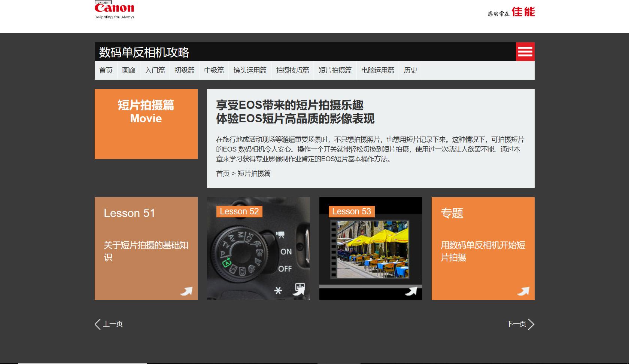Select 历史 in the navigation bar
The height and width of the screenshot is (364, 629).
click(411, 70)
